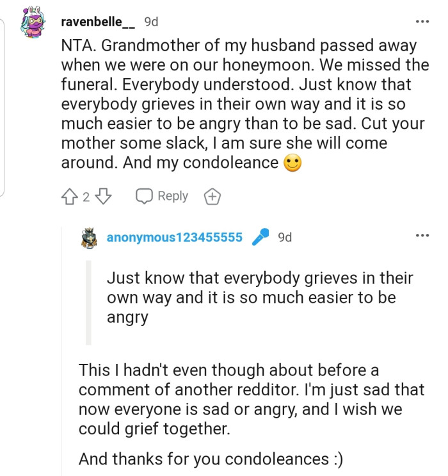Open the anonymous123455555 username link
Screen dimensions: 448x476
point(175,238)
